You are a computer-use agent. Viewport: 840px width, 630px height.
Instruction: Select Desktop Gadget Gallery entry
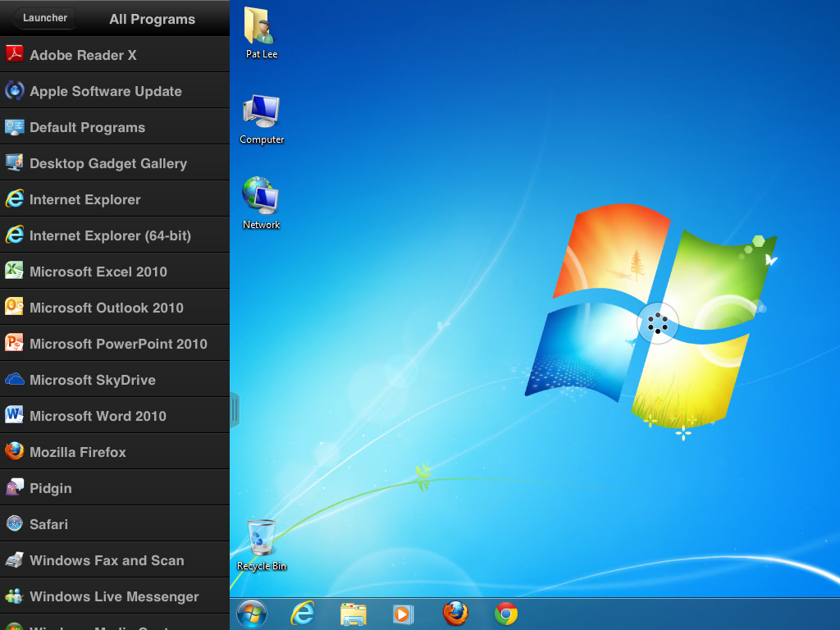108,163
